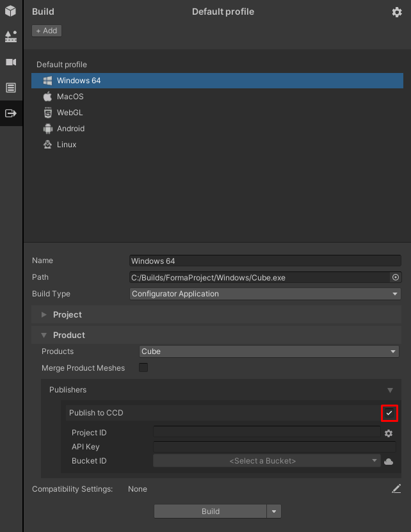
Task: Open the list panel icon in the sidebar
Action: pos(11,88)
